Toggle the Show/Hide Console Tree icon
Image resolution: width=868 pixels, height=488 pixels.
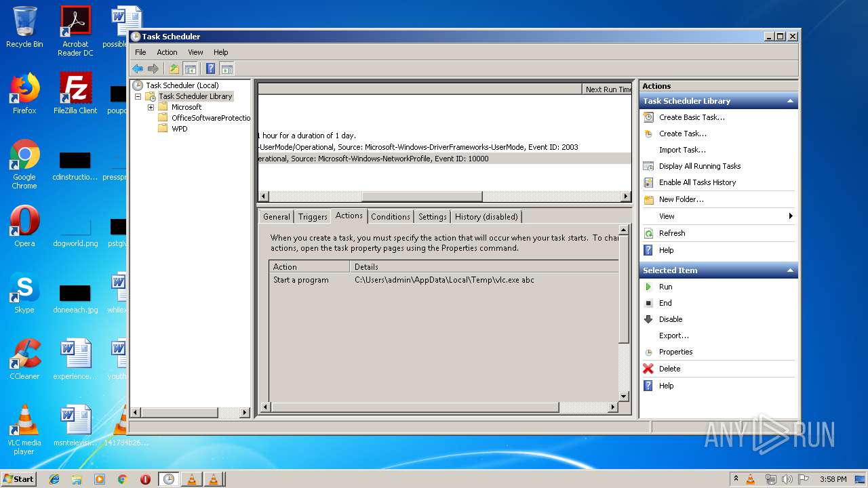click(x=191, y=68)
